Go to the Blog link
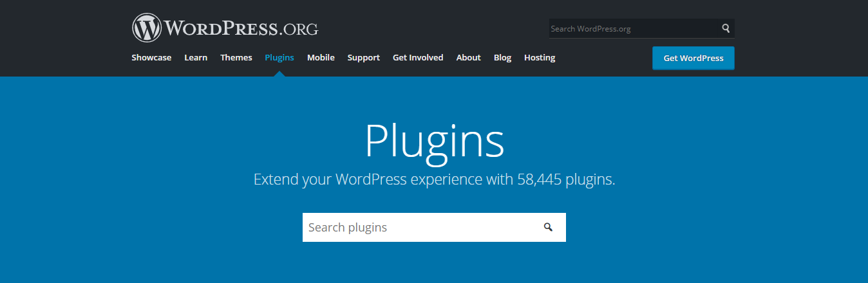This screenshot has height=283, width=868. coord(502,57)
